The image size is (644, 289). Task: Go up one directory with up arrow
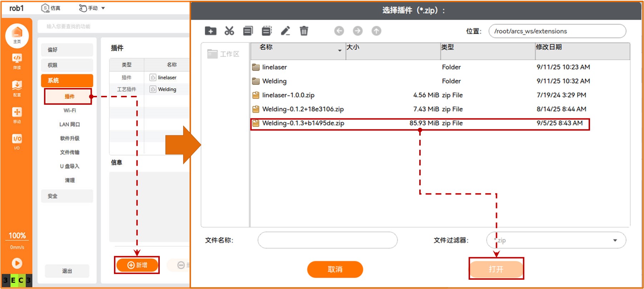[376, 31]
